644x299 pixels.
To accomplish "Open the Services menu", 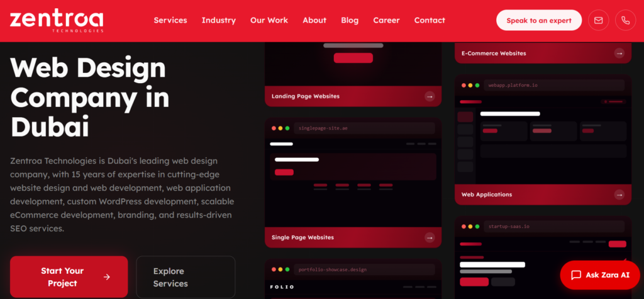I will point(170,20).
